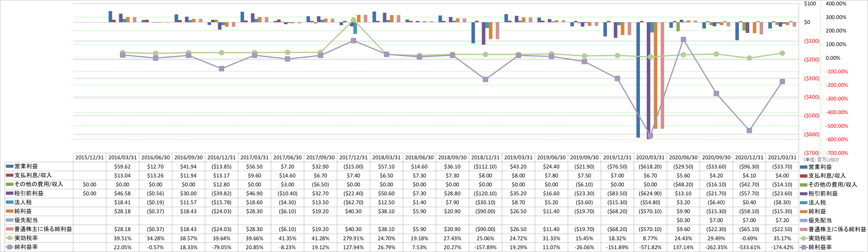This screenshot has height=252, width=868.
Task: Select the ($65.10) common shareholders net income cell
Action: (749, 229)
